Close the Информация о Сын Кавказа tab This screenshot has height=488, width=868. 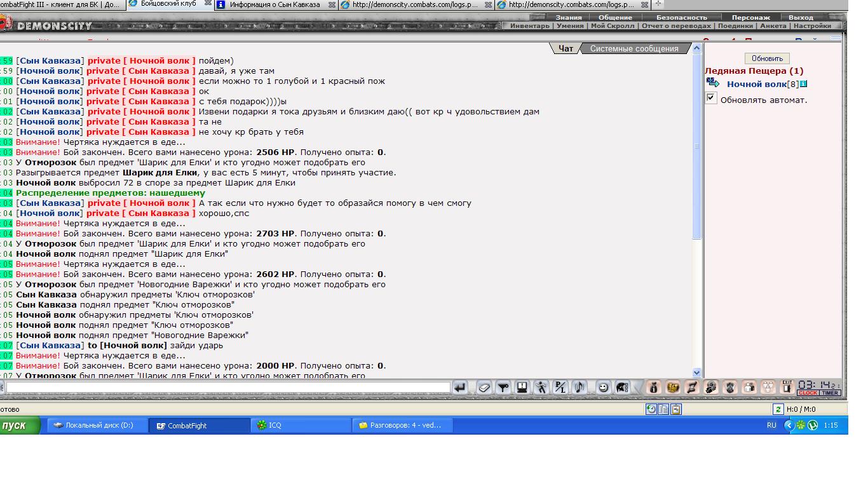(332, 4)
